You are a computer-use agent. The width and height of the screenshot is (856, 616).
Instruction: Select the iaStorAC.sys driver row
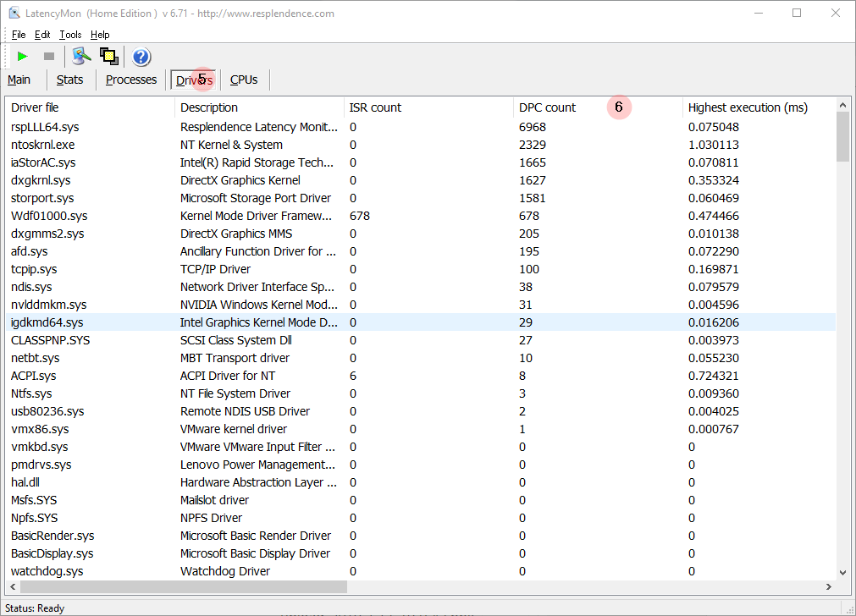coord(420,162)
